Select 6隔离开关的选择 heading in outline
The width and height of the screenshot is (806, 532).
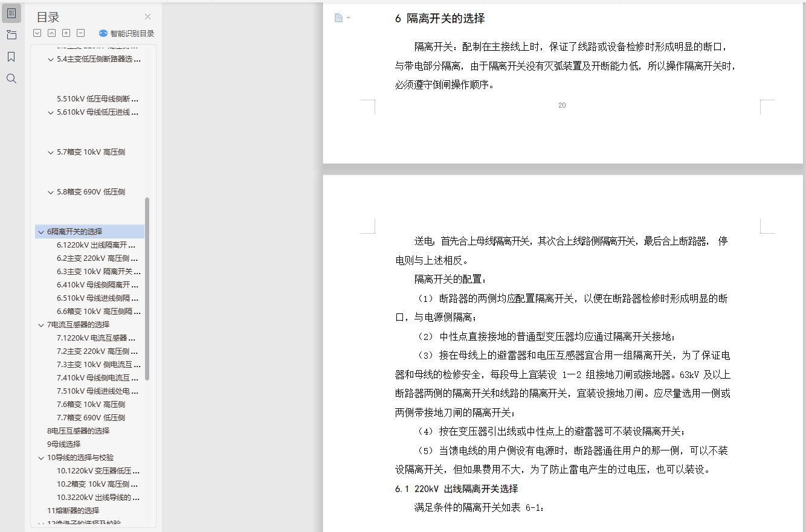click(x=75, y=232)
